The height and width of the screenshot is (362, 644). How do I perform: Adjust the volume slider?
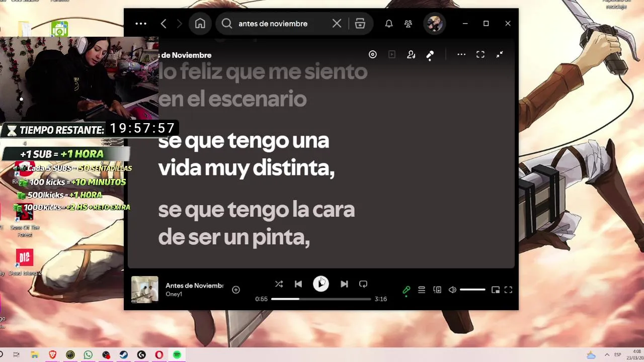[x=472, y=290]
